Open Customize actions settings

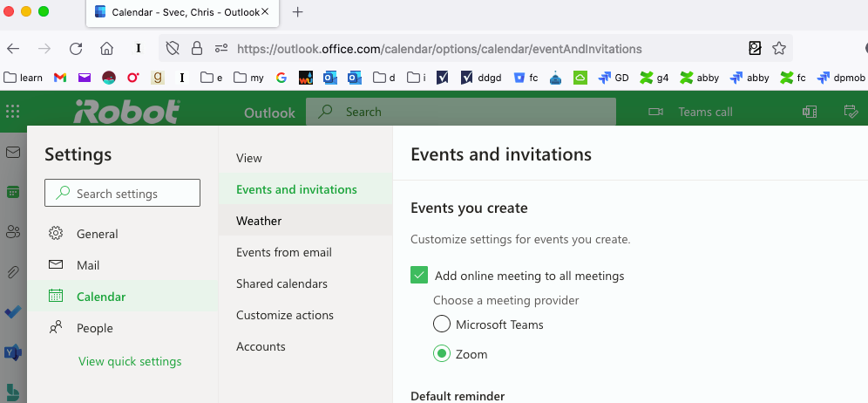pos(306,315)
